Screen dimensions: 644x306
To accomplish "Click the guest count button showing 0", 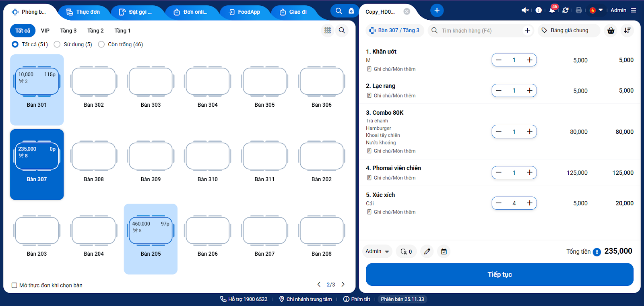I will pyautogui.click(x=406, y=252).
